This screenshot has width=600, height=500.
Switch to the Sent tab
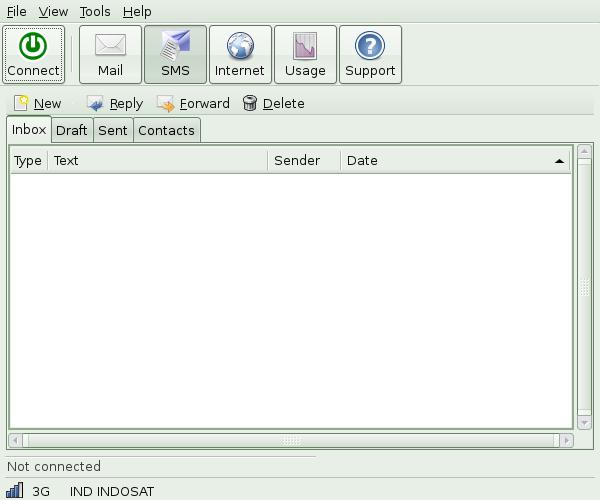tap(113, 130)
